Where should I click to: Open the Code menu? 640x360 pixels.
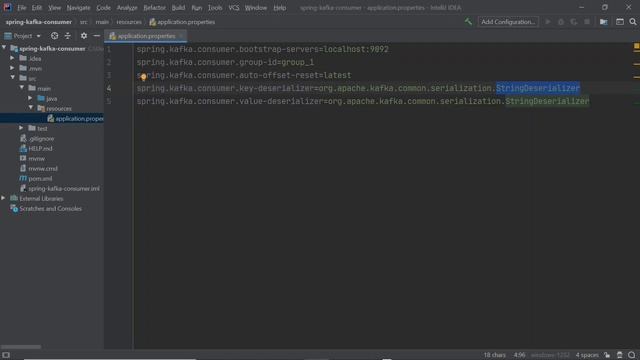point(103,8)
